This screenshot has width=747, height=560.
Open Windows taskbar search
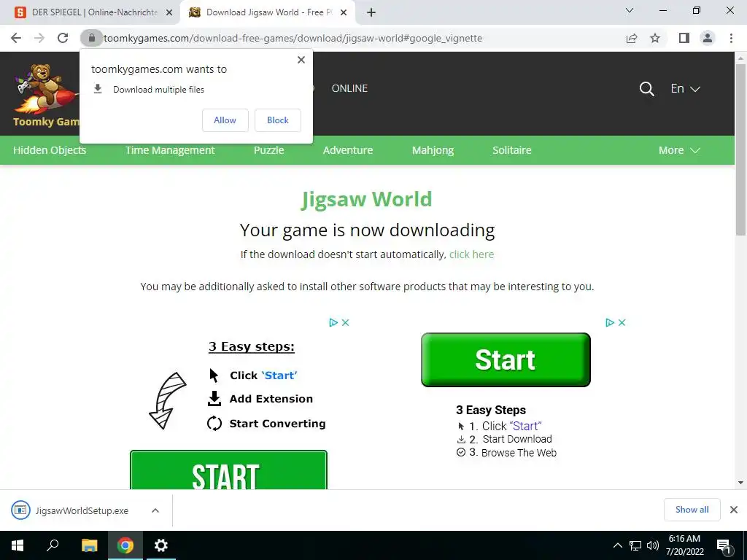click(53, 545)
